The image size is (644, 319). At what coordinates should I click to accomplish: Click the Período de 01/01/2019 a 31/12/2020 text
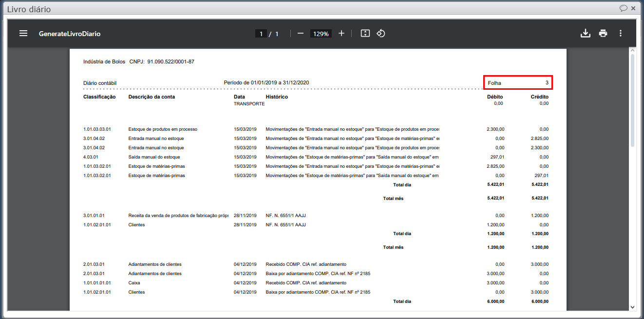(266, 83)
